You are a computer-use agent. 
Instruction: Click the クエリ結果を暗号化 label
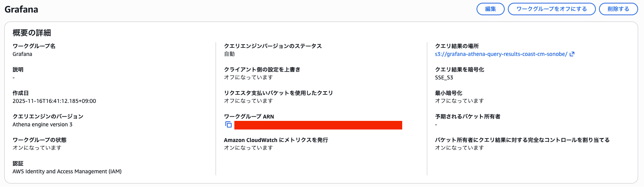pyautogui.click(x=459, y=70)
